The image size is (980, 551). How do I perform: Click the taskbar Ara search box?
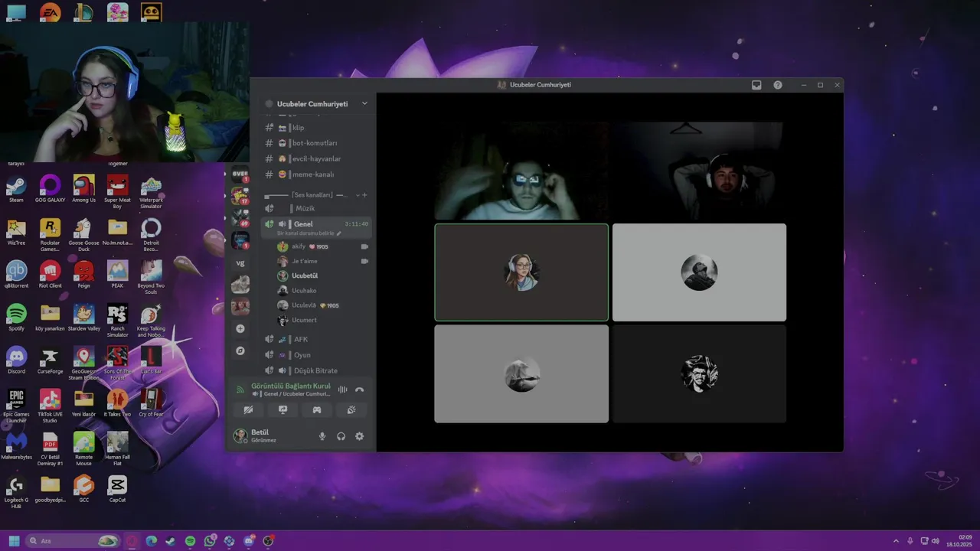point(73,541)
